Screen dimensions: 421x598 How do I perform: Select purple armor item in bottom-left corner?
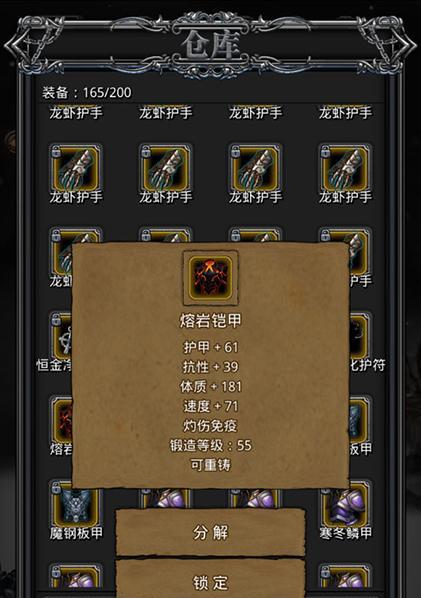pos(76,576)
